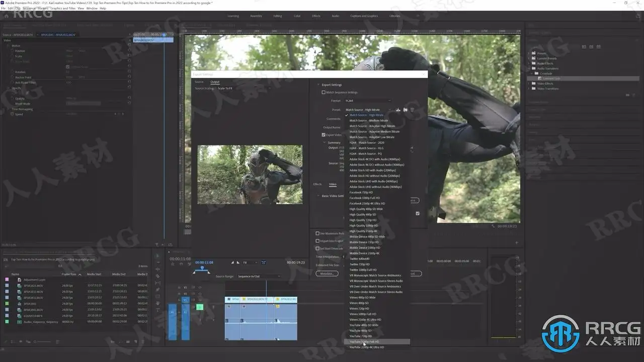The width and height of the screenshot is (644, 362).
Task: Switch to the Source tab in Export Settings
Action: pos(199,82)
